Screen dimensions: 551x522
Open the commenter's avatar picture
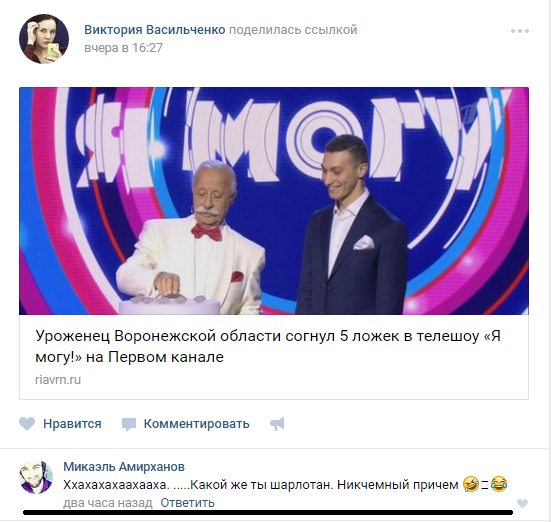click(36, 477)
